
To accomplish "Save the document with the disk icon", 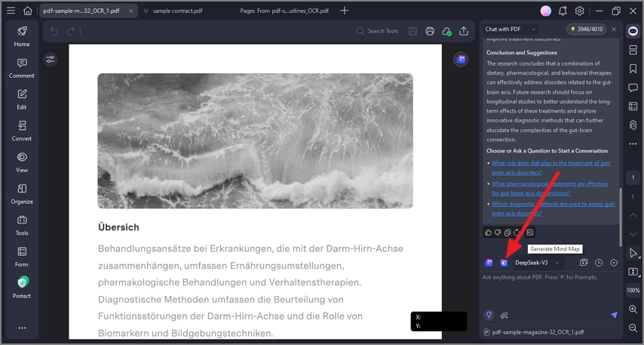I will (413, 31).
